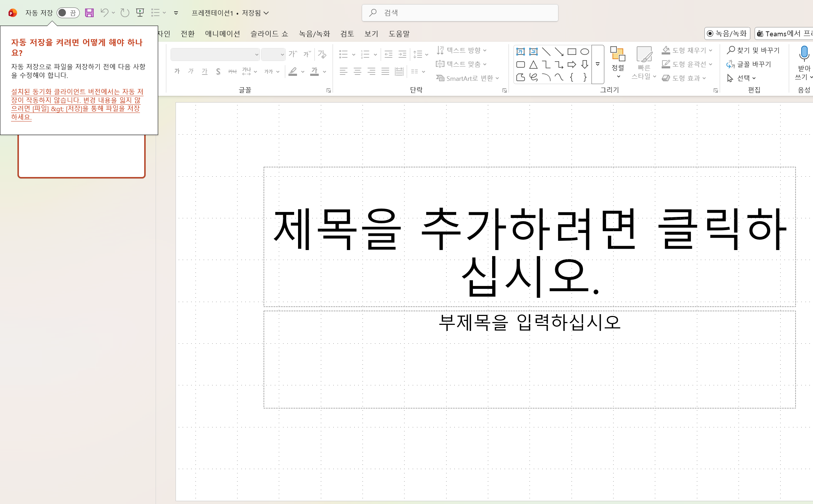
Task: Click the numbered list icon
Action: tap(365, 54)
